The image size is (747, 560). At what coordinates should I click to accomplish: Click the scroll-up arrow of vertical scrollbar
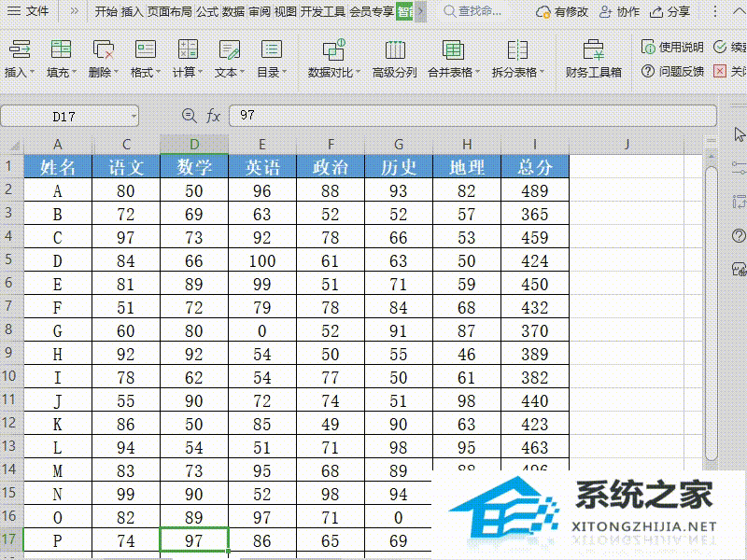(x=712, y=156)
